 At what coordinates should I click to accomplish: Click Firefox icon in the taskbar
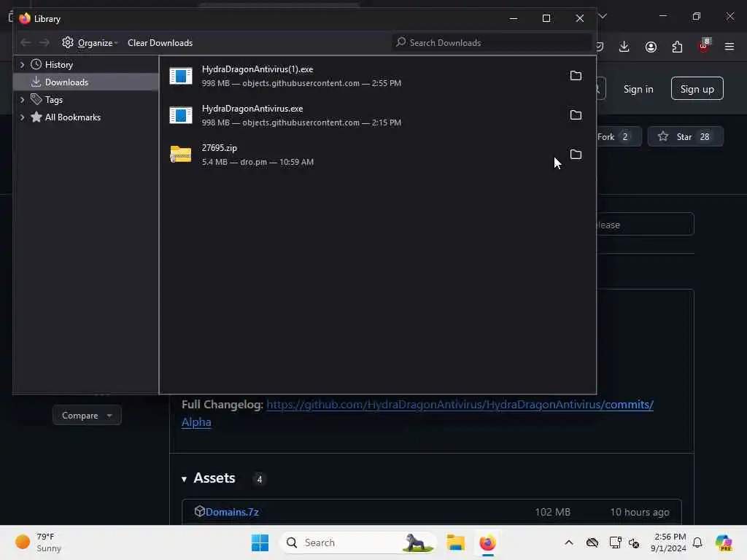[x=487, y=542]
